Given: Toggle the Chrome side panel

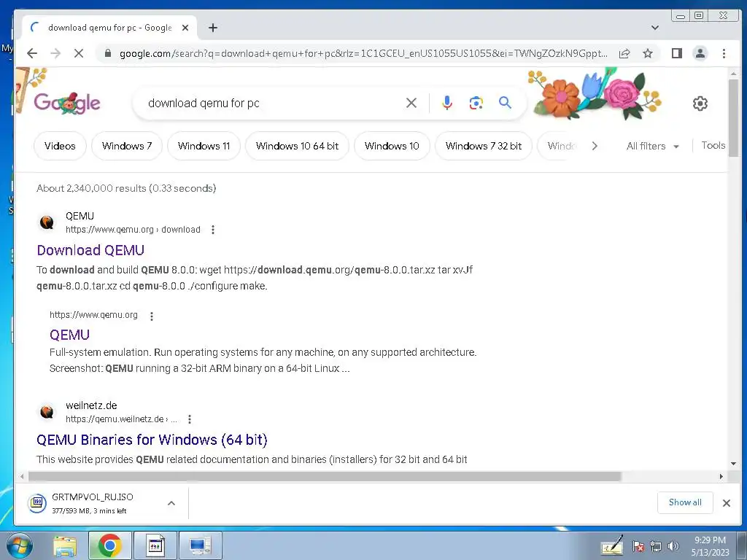Looking at the screenshot, I should tap(676, 53).
